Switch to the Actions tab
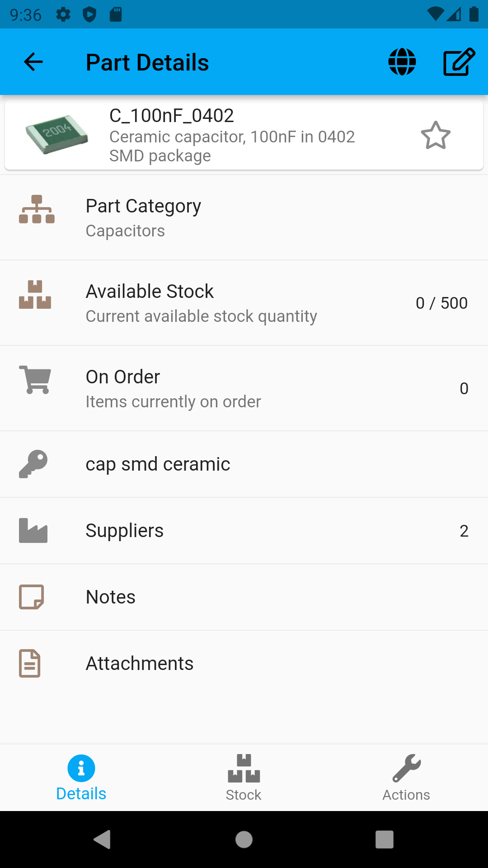This screenshot has width=488, height=868. tap(406, 778)
